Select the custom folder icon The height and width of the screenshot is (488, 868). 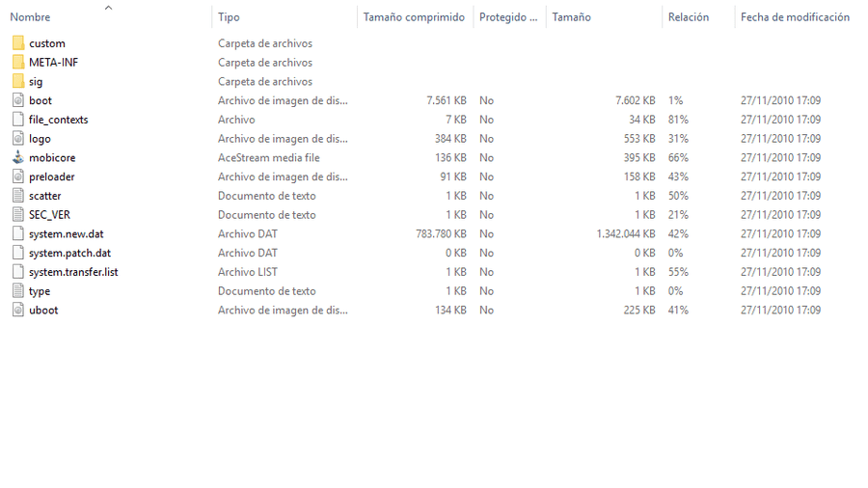tap(18, 43)
